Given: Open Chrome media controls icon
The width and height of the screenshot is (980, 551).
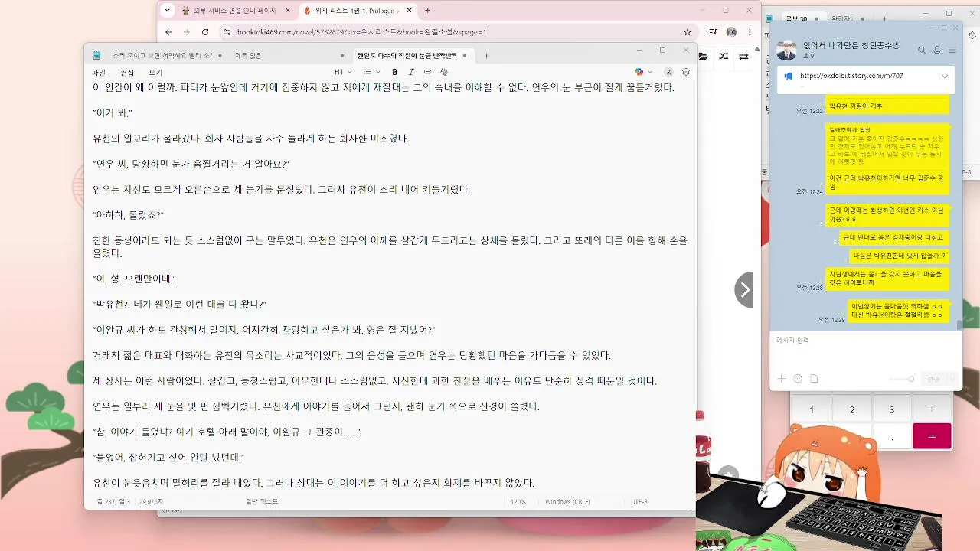Looking at the screenshot, I should click(713, 32).
